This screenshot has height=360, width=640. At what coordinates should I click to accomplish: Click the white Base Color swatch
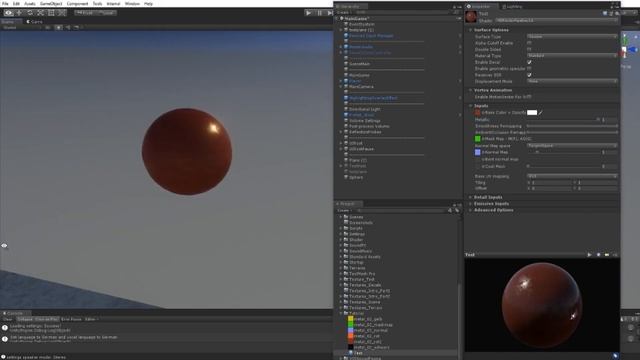532,113
